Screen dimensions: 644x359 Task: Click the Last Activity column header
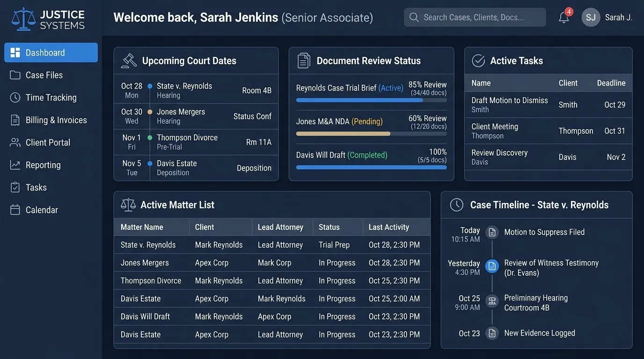388,227
